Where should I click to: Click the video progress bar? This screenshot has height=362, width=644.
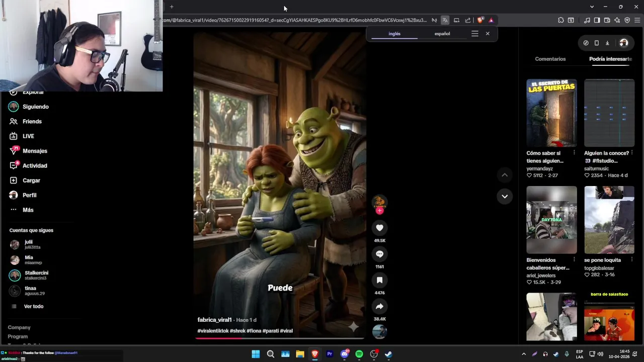(280, 338)
